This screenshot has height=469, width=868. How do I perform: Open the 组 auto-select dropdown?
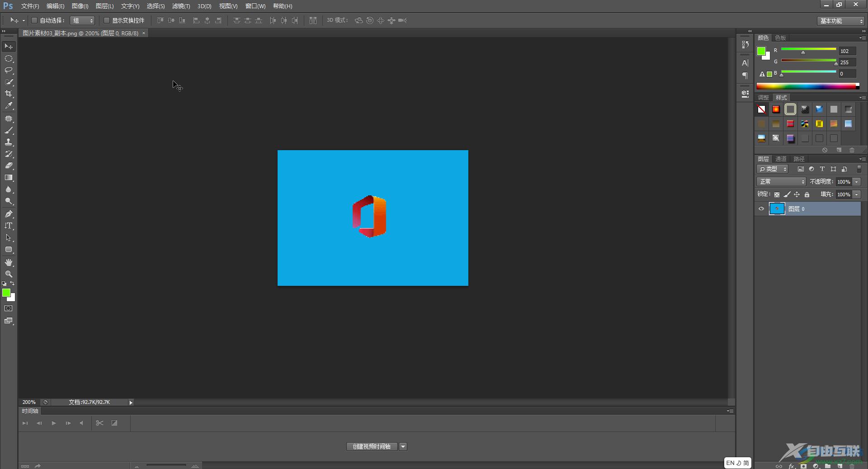[82, 20]
